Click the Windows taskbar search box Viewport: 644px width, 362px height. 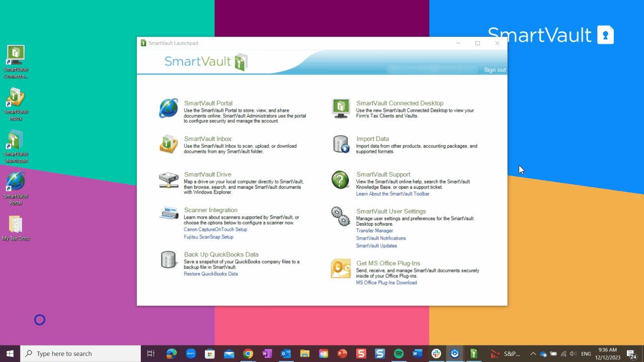point(80,353)
